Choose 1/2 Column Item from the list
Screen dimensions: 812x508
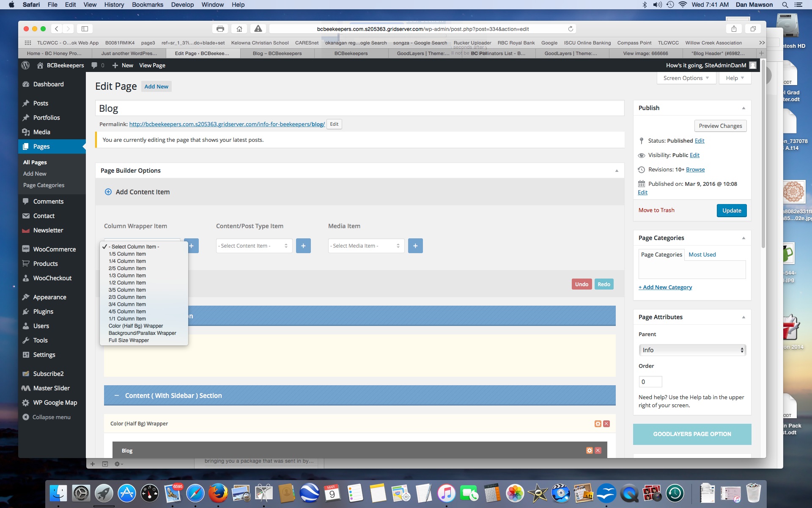click(127, 283)
